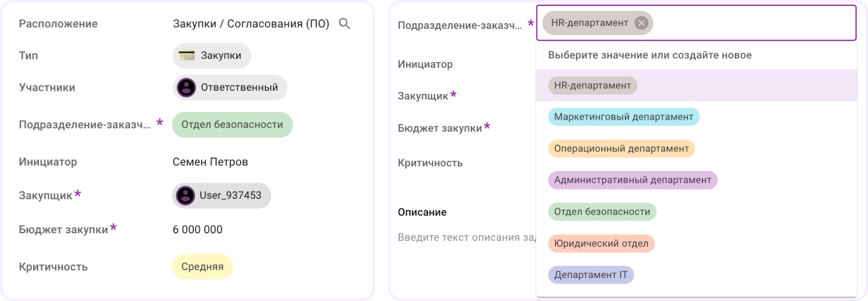Click the Семен Петров initiator value
This screenshot has width=868, height=301.
point(210,162)
